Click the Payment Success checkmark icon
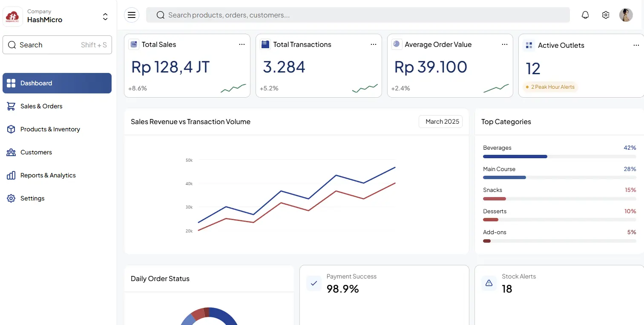Viewport: 644px width, 325px height. (314, 283)
